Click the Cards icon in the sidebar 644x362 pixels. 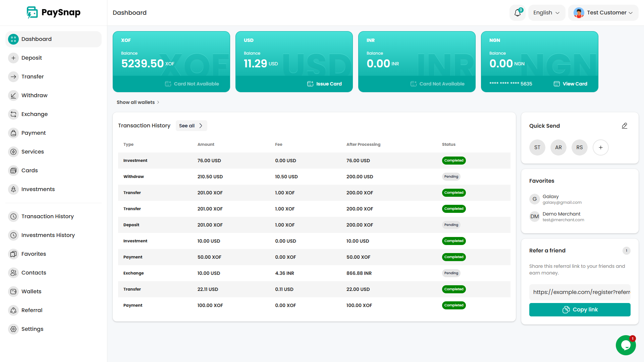13,170
